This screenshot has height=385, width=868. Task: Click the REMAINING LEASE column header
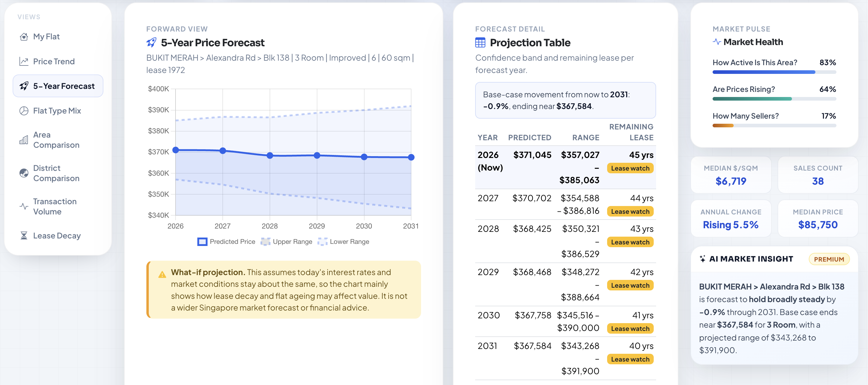click(631, 132)
